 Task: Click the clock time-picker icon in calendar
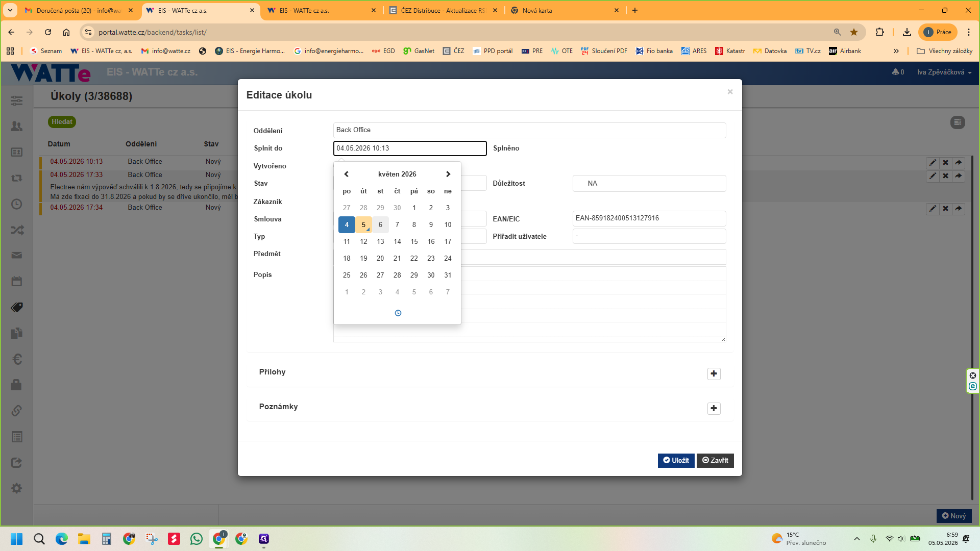point(398,313)
